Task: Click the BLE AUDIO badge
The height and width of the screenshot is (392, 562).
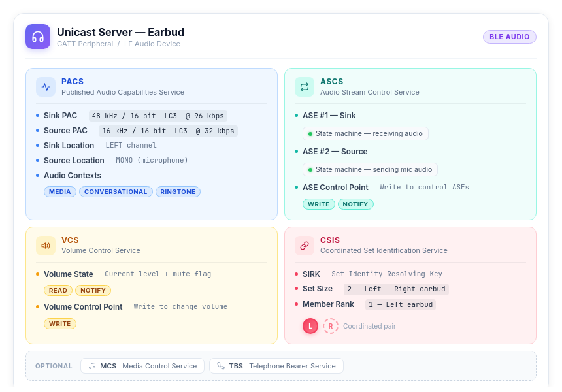Action: [509, 37]
